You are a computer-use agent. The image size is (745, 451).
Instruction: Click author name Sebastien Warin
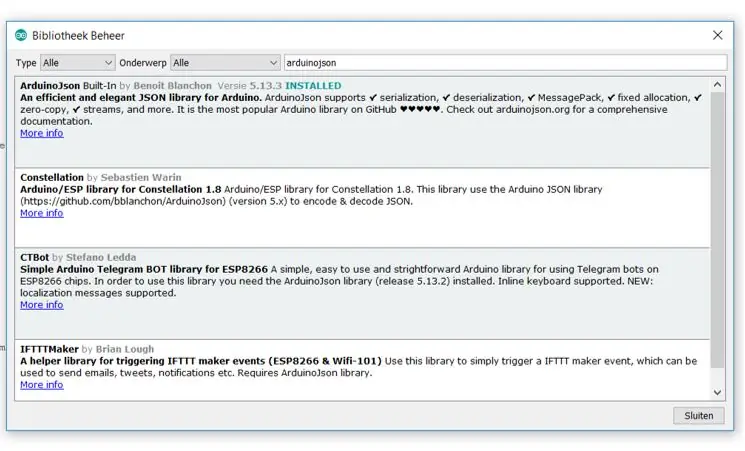coord(141,177)
